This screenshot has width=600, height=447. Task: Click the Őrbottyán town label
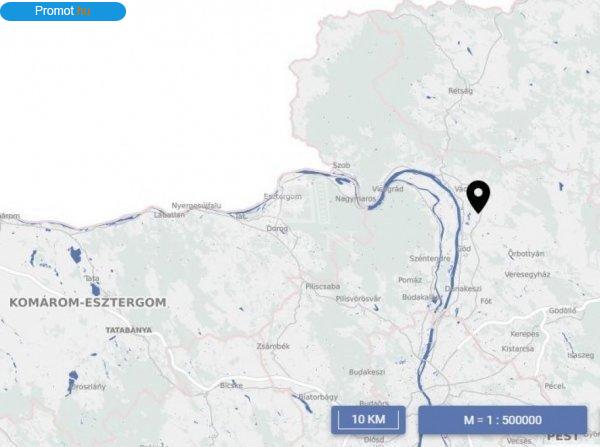pyautogui.click(x=526, y=253)
